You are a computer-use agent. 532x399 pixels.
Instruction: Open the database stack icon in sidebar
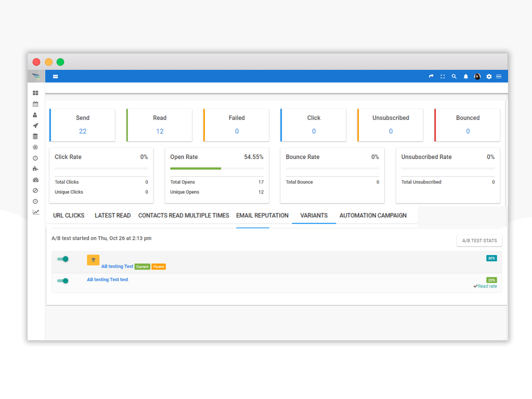click(x=35, y=136)
